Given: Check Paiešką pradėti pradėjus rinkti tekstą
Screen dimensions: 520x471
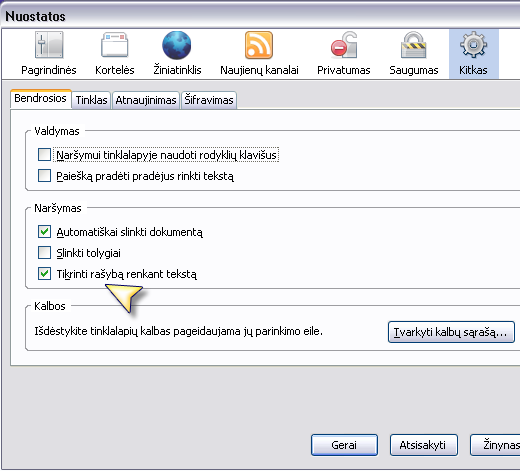Looking at the screenshot, I should (x=44, y=176).
